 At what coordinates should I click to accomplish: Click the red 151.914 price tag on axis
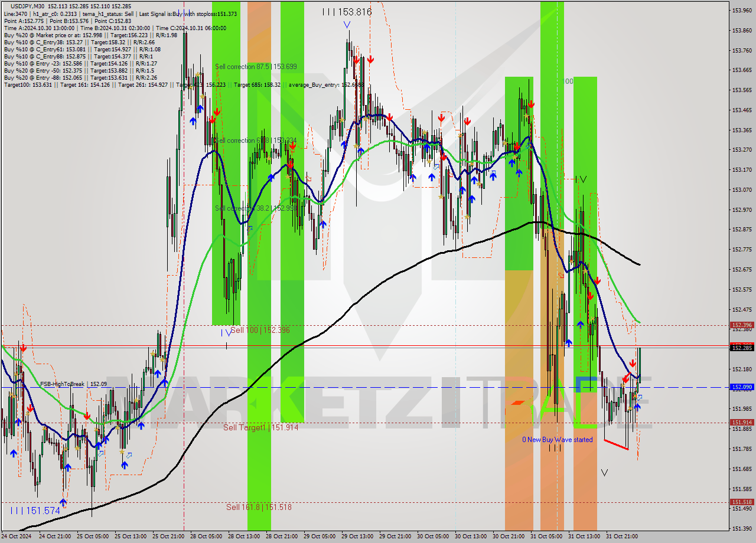tap(742, 422)
